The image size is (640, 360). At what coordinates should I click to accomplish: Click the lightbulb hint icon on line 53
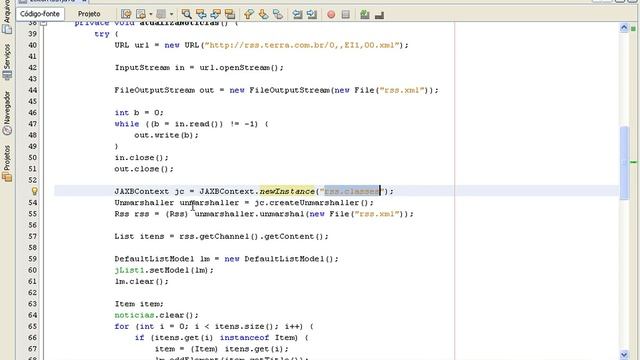(35, 191)
